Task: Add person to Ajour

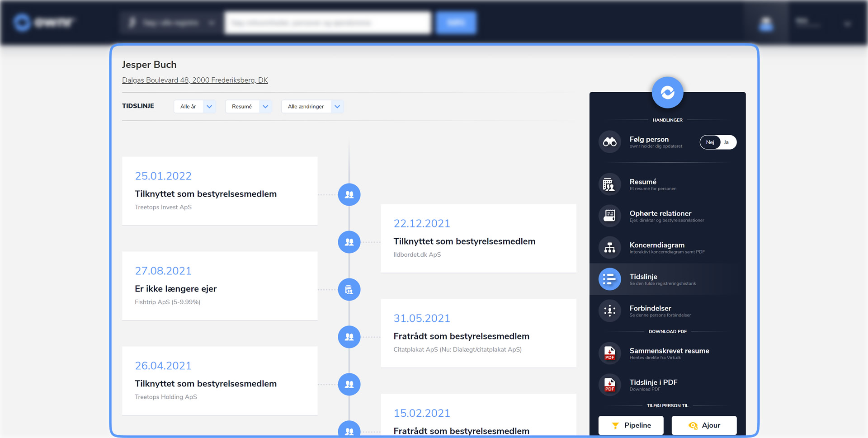Action: pos(704,425)
